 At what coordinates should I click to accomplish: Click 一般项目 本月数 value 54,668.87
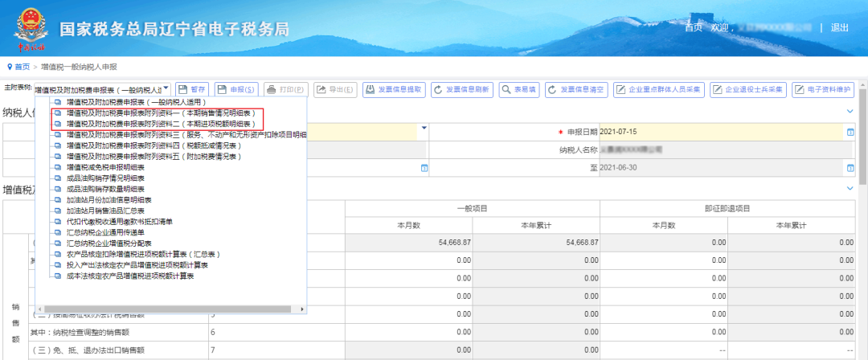point(452,243)
